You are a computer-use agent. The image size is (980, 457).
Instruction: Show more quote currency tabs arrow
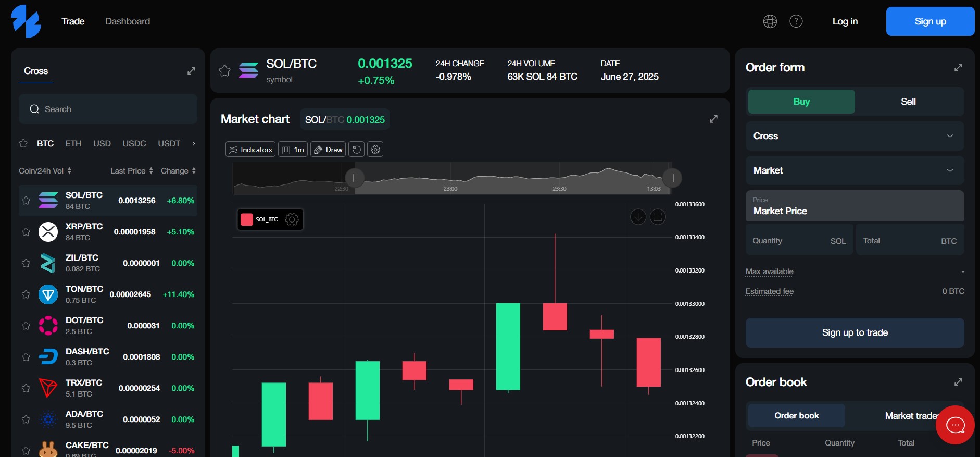pos(194,143)
